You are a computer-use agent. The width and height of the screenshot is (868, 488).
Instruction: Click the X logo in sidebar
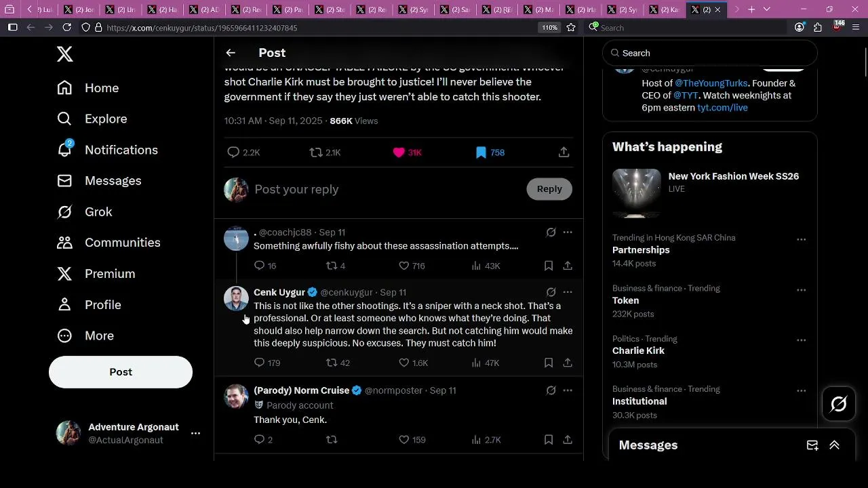(x=65, y=54)
